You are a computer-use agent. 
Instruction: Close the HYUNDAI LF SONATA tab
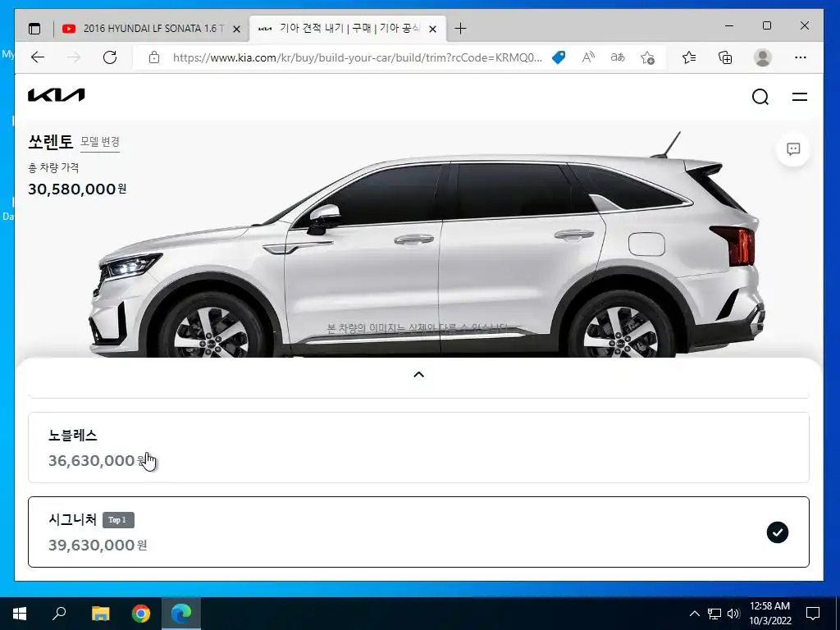click(x=236, y=29)
